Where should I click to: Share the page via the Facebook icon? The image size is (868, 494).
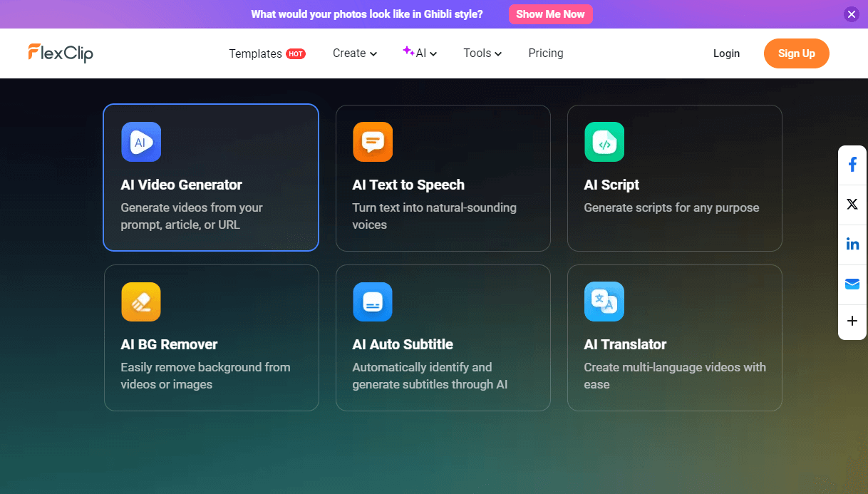pos(852,164)
